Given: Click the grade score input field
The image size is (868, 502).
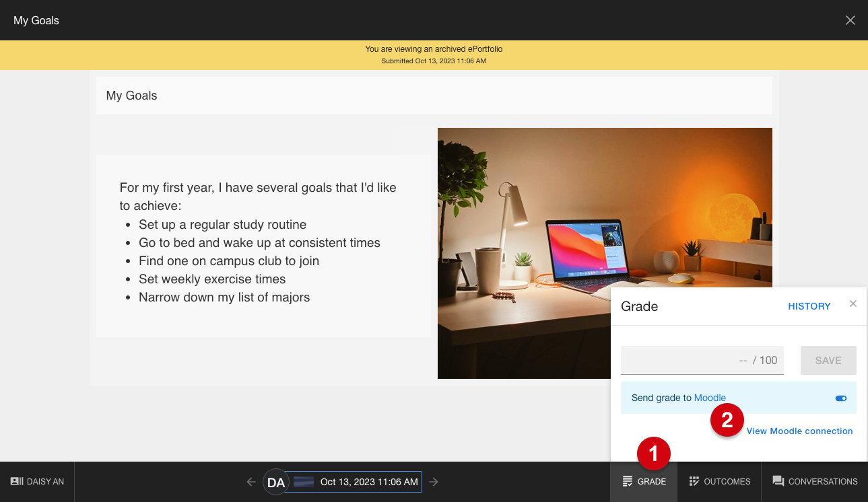Looking at the screenshot, I should click(702, 360).
